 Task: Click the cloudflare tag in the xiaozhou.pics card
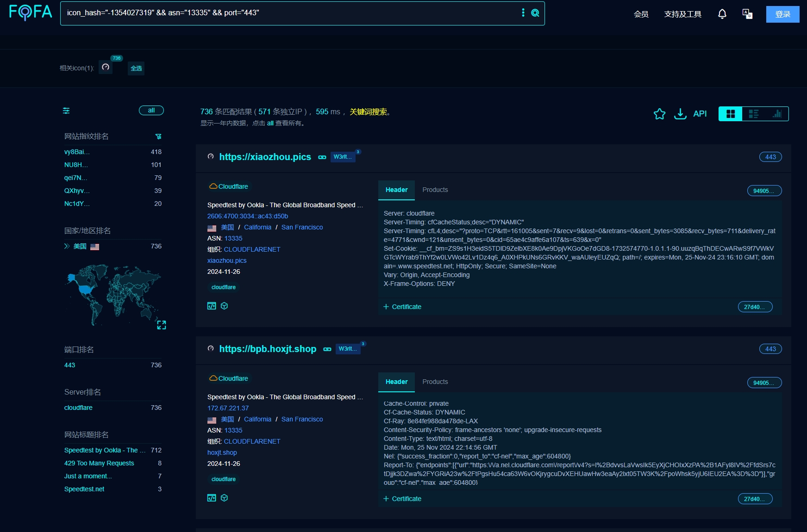pos(224,287)
